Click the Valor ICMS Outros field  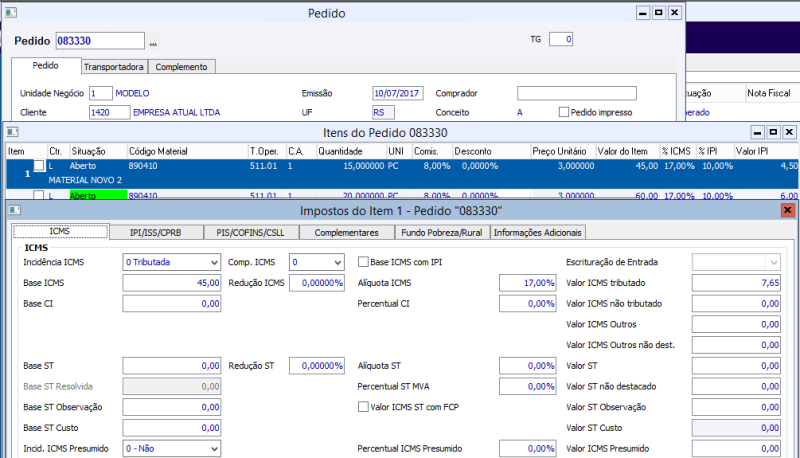pos(736,324)
